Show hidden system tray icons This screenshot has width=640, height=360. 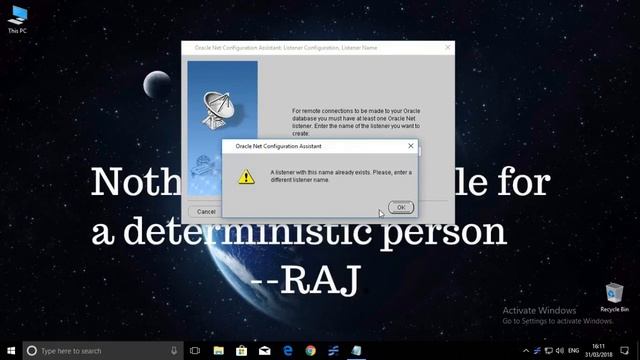click(x=526, y=351)
